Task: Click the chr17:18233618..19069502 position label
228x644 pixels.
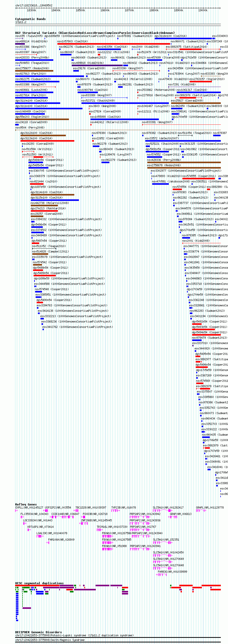Action: 34,5
